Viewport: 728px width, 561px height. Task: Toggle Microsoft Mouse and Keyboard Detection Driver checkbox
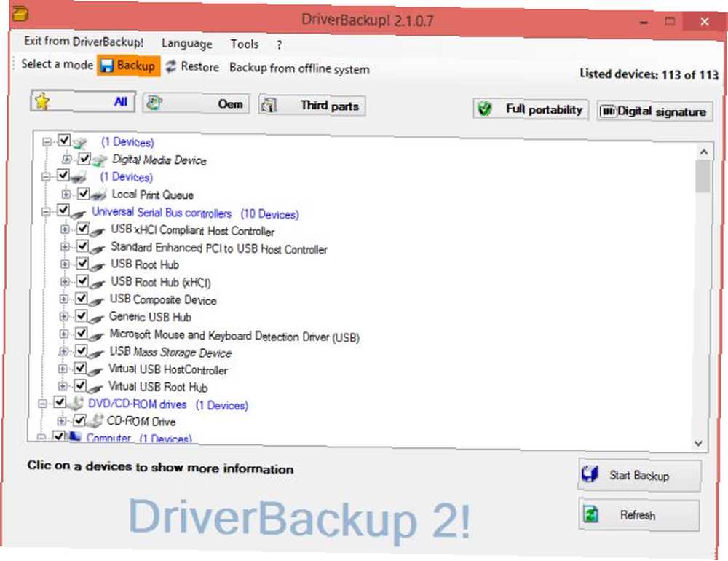[81, 333]
